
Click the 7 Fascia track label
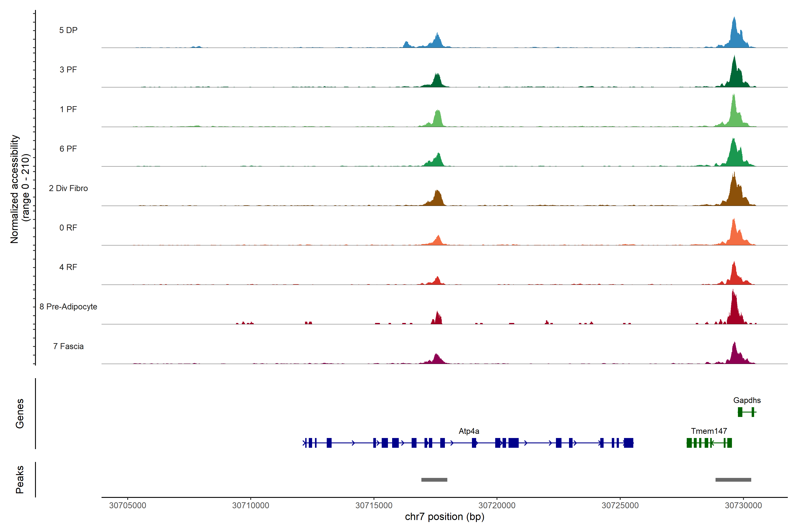pyautogui.click(x=68, y=346)
